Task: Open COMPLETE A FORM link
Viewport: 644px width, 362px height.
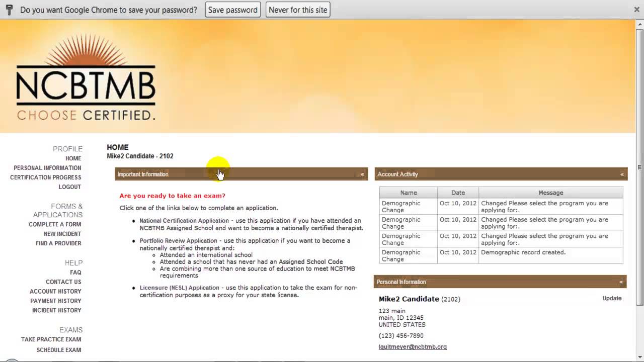Action: [x=55, y=225]
